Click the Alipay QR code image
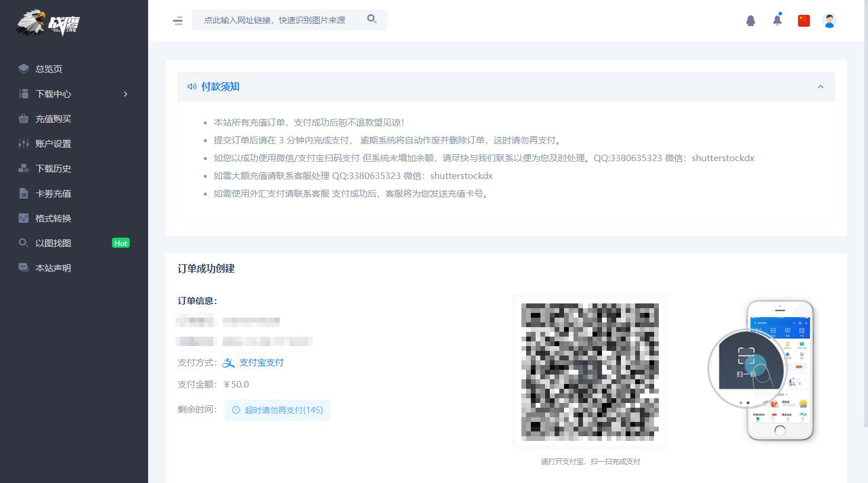The width and height of the screenshot is (868, 483). coord(590,372)
